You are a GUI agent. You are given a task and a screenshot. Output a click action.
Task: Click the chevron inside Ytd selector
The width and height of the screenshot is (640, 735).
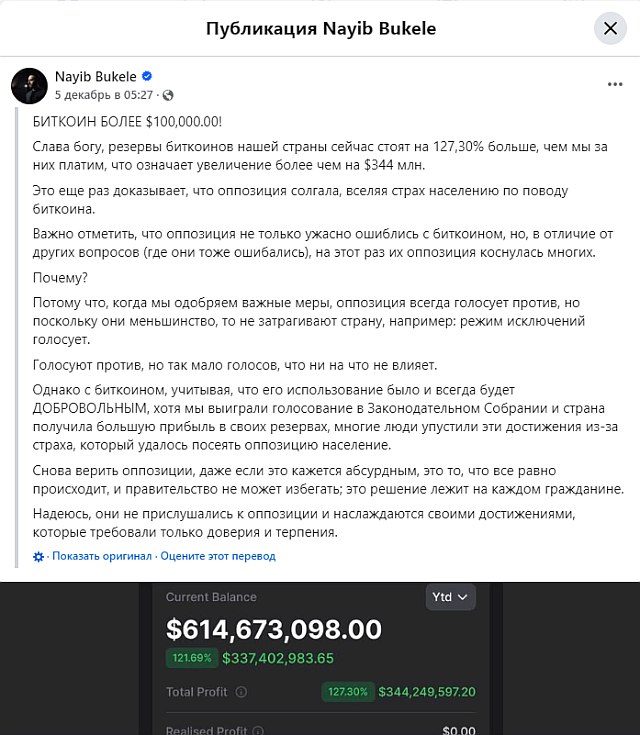(462, 597)
